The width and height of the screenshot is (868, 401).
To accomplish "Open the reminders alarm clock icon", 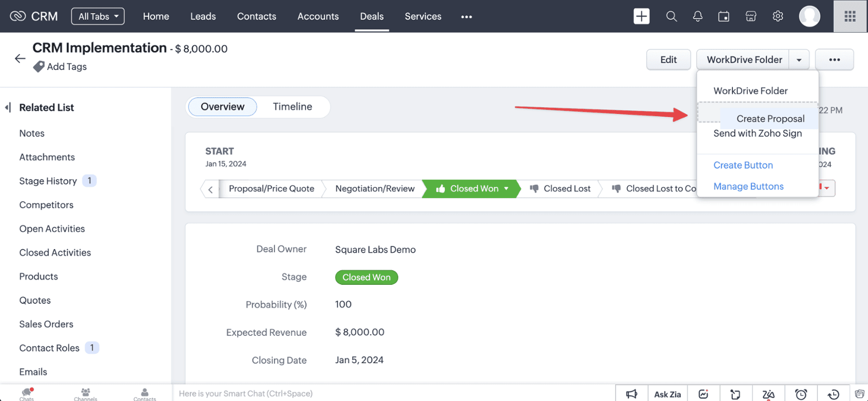I will point(801,394).
